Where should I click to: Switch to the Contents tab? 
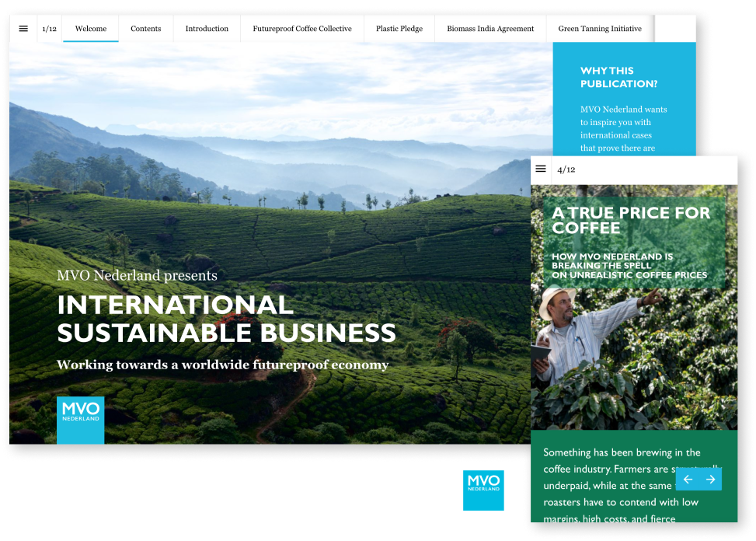tap(146, 29)
